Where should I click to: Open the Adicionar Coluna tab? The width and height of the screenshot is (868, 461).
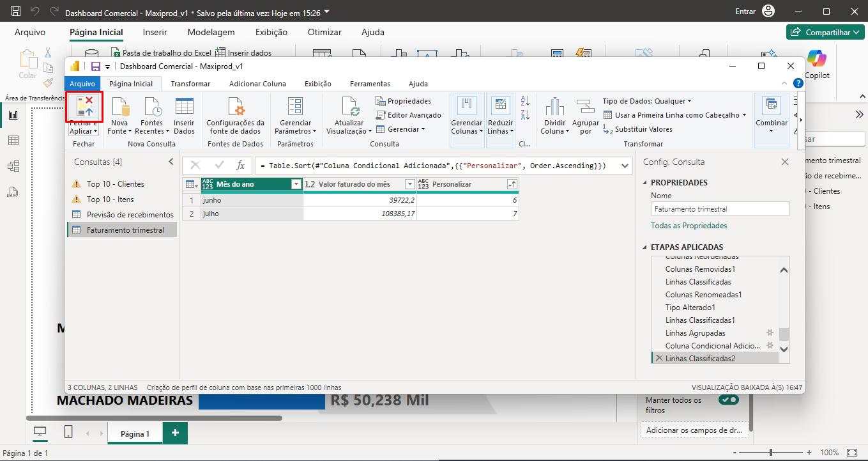(257, 84)
